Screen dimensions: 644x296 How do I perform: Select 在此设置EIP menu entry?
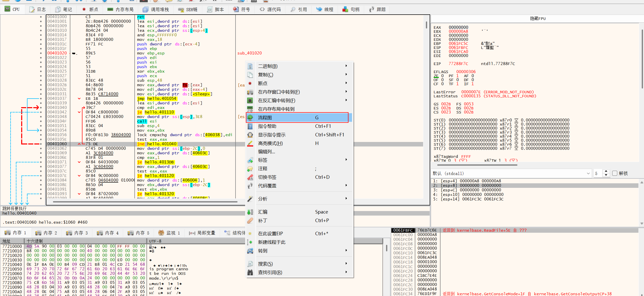pos(299,233)
